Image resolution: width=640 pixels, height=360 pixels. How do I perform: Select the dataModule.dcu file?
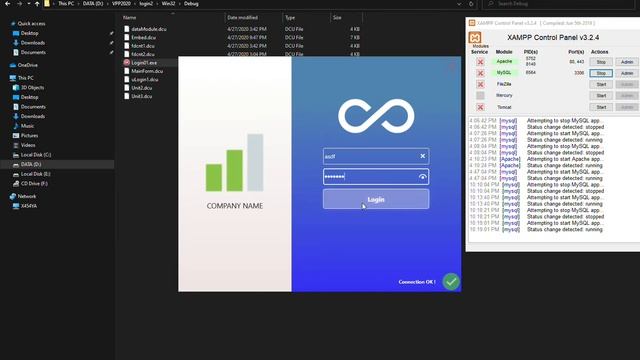[x=149, y=29]
